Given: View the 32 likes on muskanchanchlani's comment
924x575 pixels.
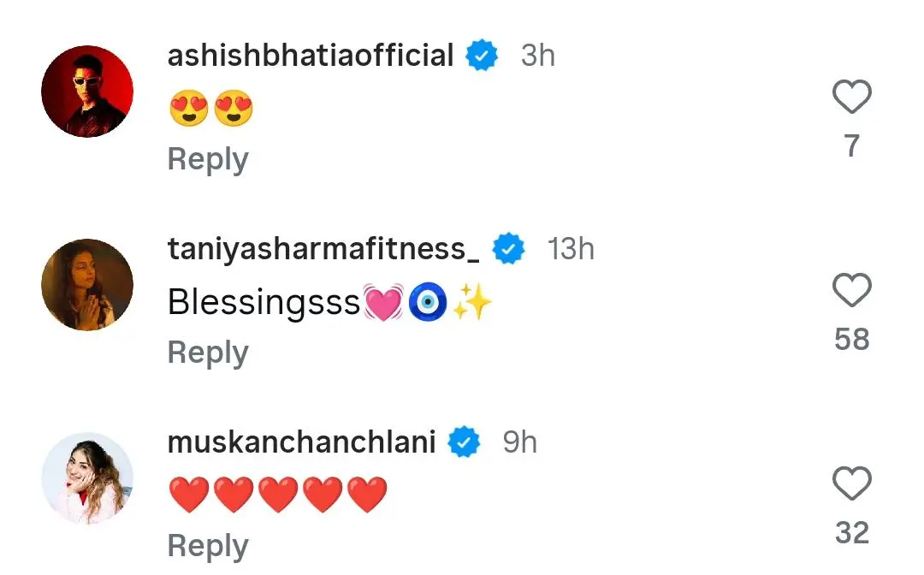Looking at the screenshot, I should pyautogui.click(x=851, y=533).
